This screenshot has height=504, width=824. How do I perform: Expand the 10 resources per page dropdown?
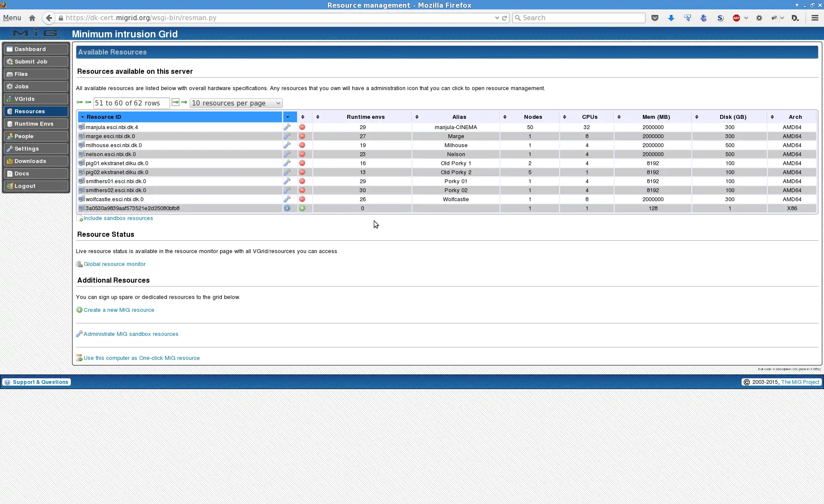pos(236,103)
